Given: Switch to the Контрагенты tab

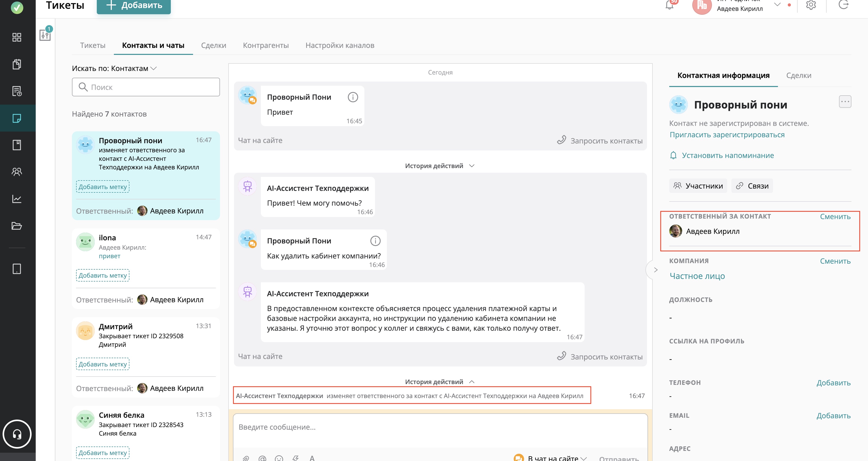Looking at the screenshot, I should click(x=266, y=46).
